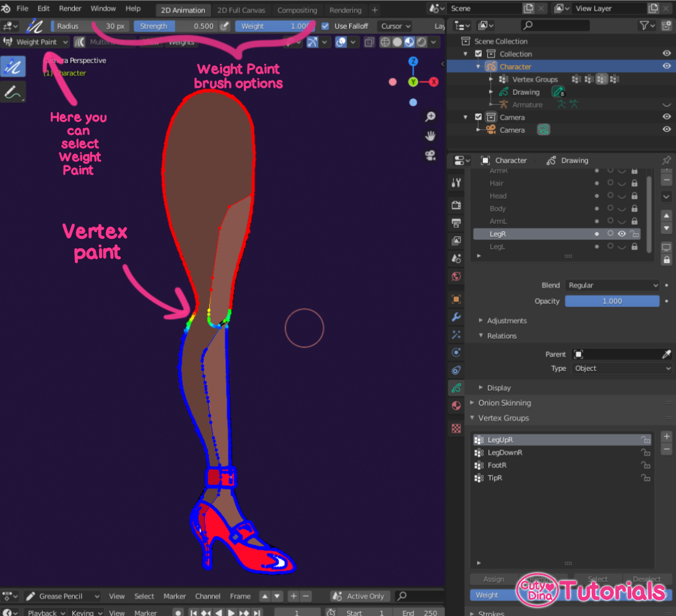The height and width of the screenshot is (616, 676).
Task: Select the Weight Paint draw brush tool
Action: [x=13, y=66]
